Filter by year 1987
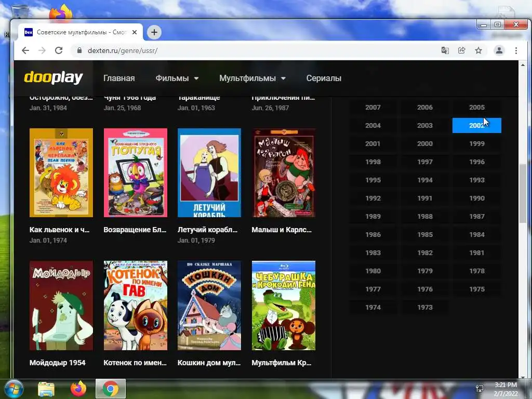This screenshot has height=399, width=532. coord(477,217)
